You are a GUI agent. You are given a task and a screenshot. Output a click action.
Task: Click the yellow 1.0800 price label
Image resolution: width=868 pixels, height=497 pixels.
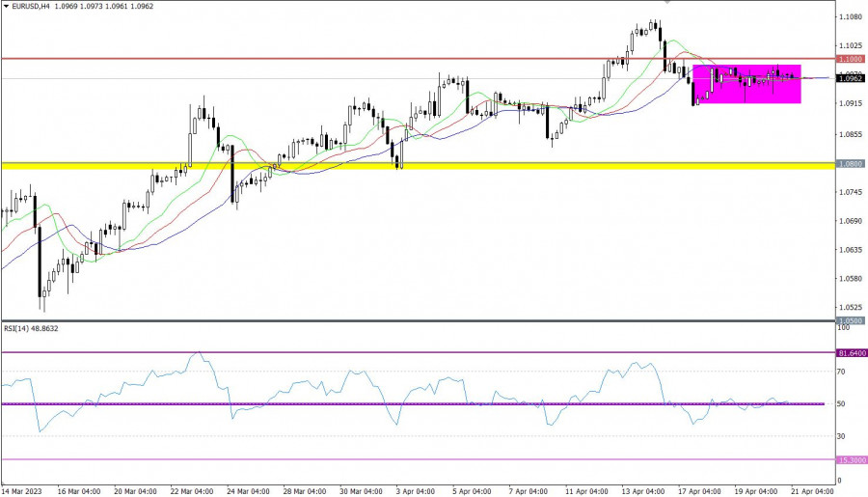click(851, 165)
